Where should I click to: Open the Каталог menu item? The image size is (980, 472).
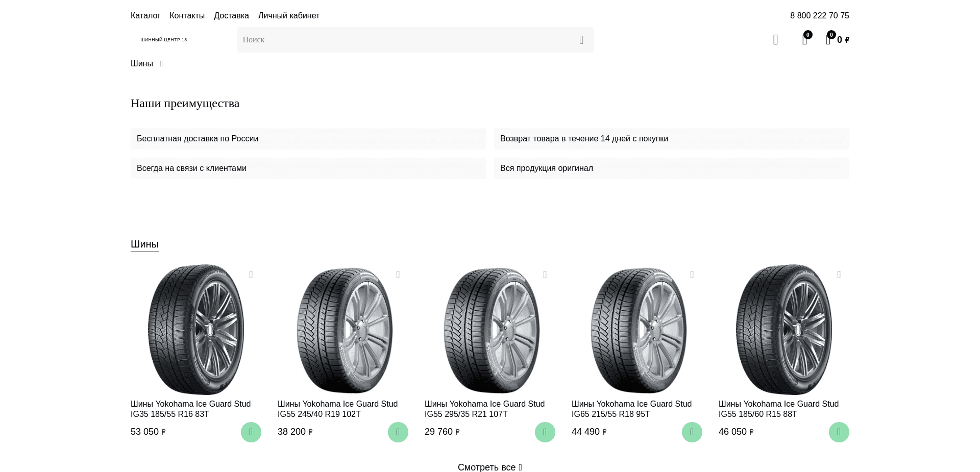(x=145, y=16)
